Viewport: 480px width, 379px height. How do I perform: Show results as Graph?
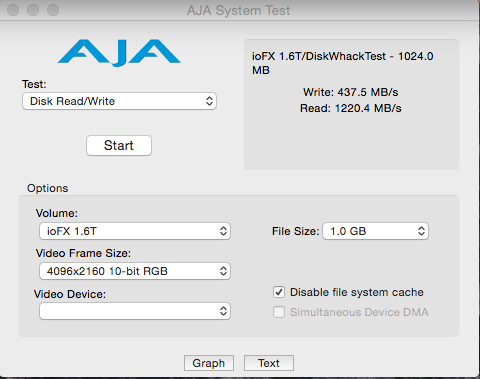point(209,363)
